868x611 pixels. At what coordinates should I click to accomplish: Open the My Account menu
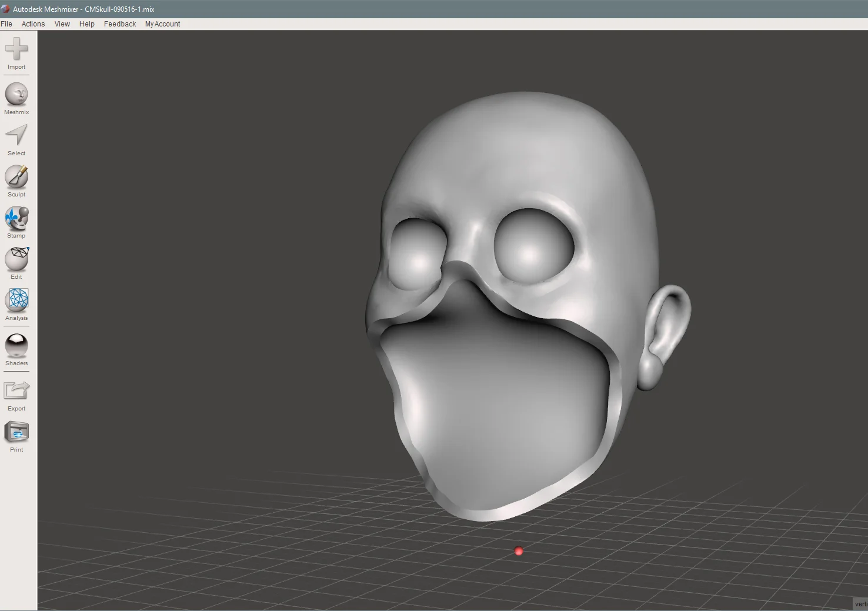162,24
